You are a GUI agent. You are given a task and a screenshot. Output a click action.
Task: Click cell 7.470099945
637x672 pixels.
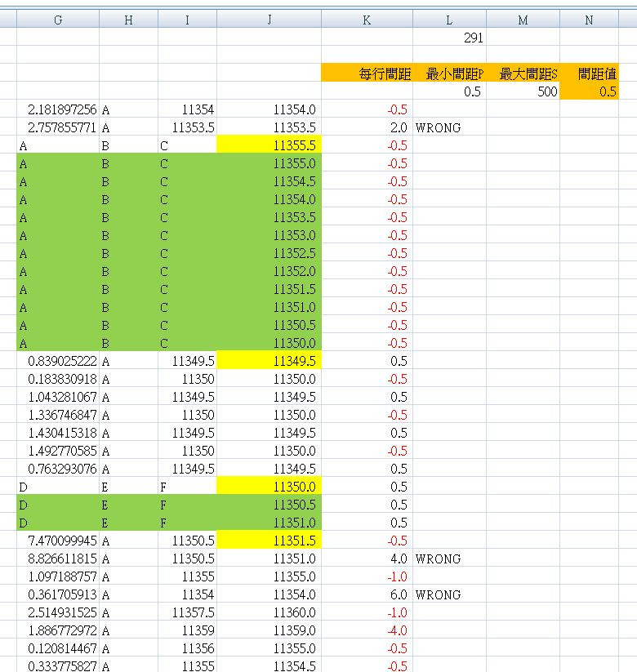pos(58,541)
